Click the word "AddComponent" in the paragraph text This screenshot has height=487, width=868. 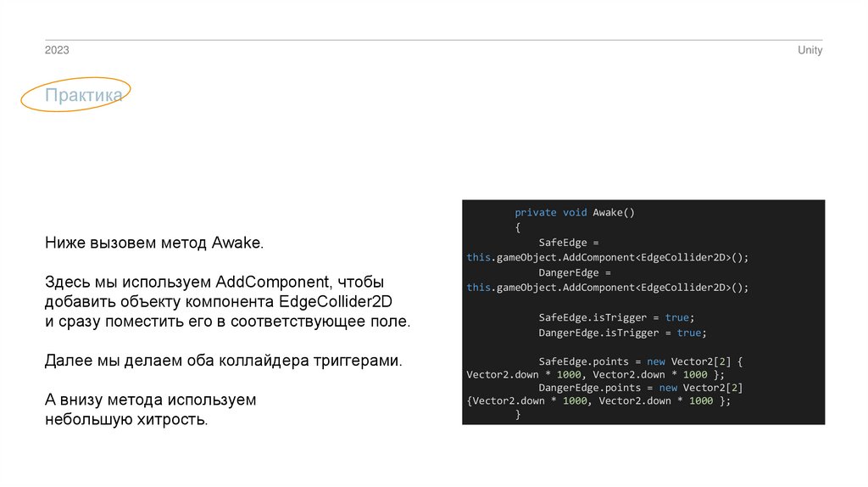pos(272,281)
